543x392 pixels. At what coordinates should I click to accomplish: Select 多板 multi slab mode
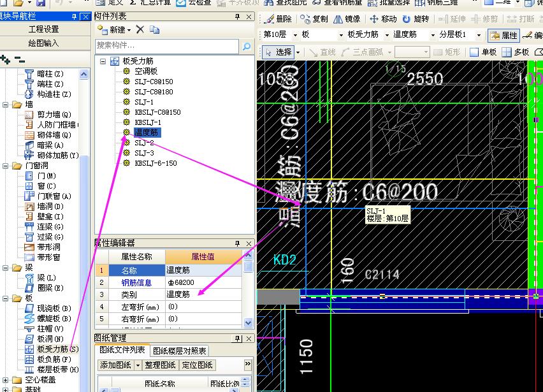tap(516, 52)
